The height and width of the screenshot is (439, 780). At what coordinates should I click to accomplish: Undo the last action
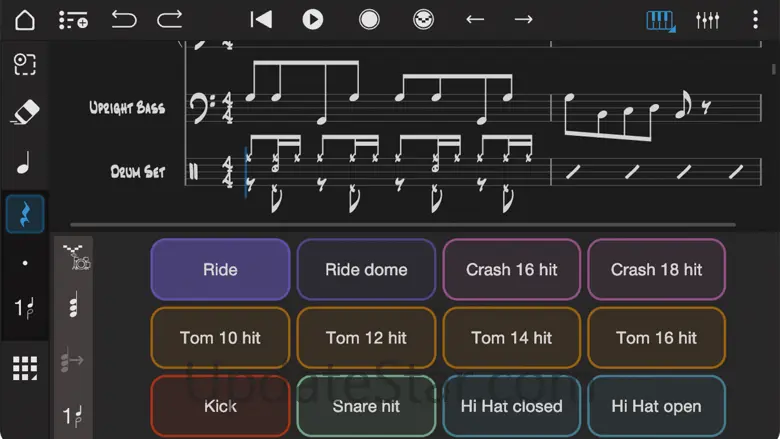click(x=123, y=20)
